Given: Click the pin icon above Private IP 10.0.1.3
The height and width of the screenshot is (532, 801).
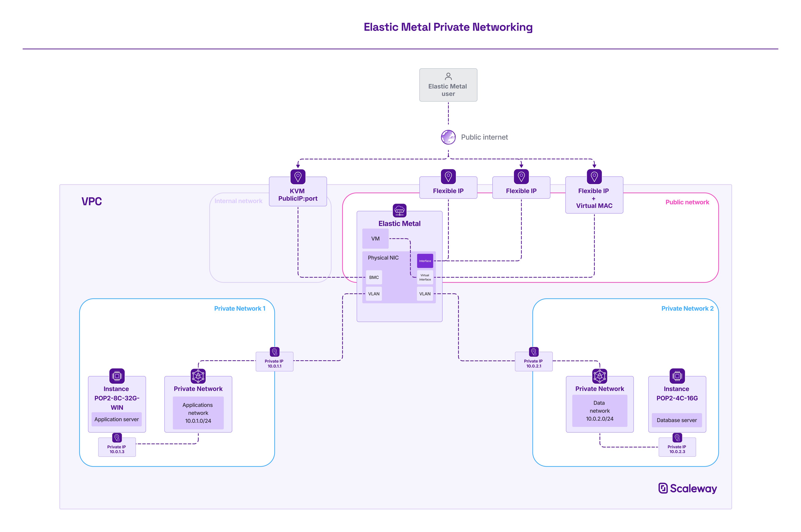Looking at the screenshot, I should pyautogui.click(x=117, y=438).
